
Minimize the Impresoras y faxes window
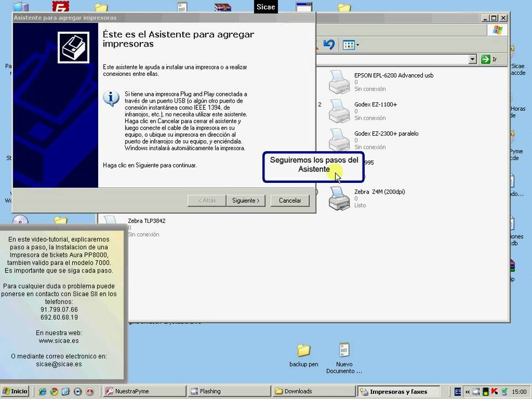(485, 18)
